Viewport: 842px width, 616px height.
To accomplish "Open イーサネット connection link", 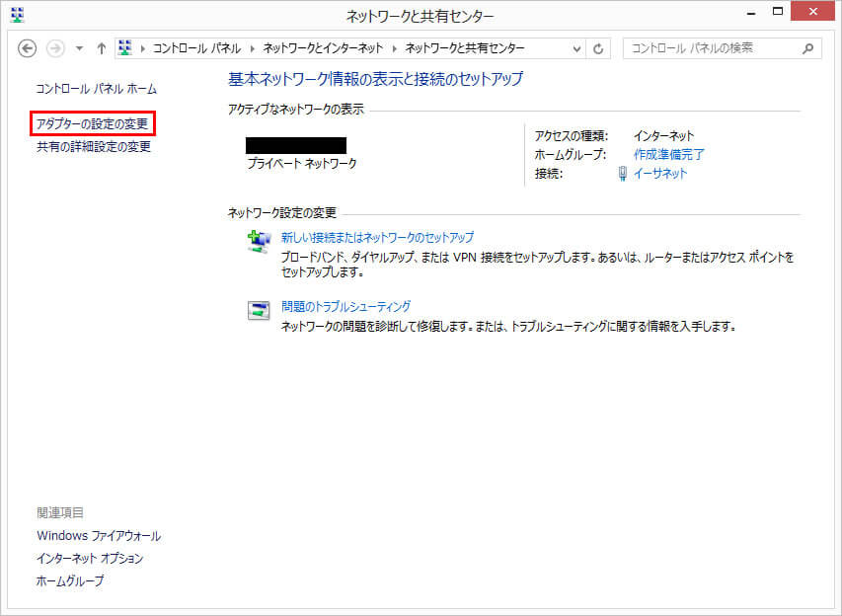I will (x=660, y=174).
